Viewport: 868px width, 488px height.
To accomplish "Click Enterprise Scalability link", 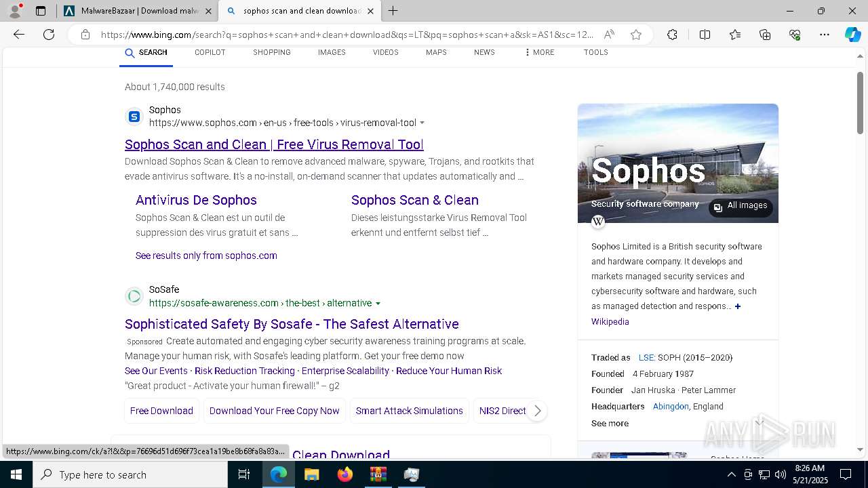I will point(345,371).
